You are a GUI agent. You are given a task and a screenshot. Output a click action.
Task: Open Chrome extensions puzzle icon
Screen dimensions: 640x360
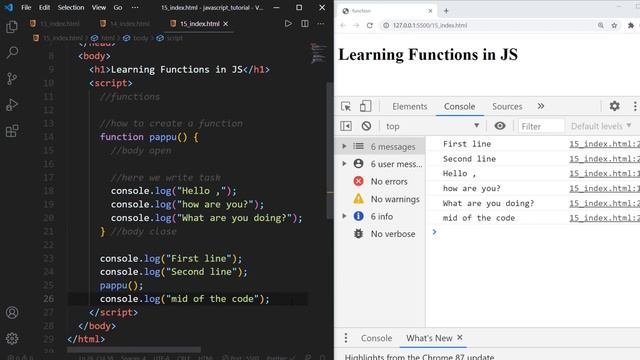(631, 25)
